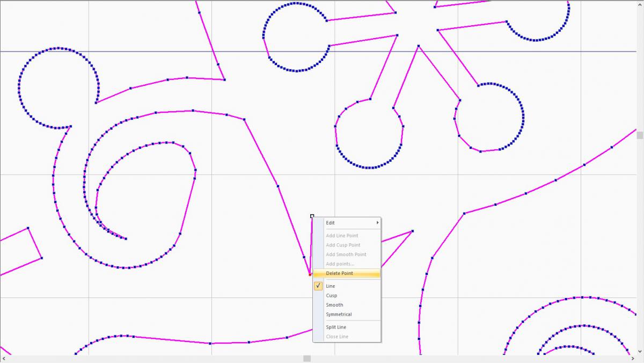
Task: Click the Add points... entry
Action: (x=340, y=264)
